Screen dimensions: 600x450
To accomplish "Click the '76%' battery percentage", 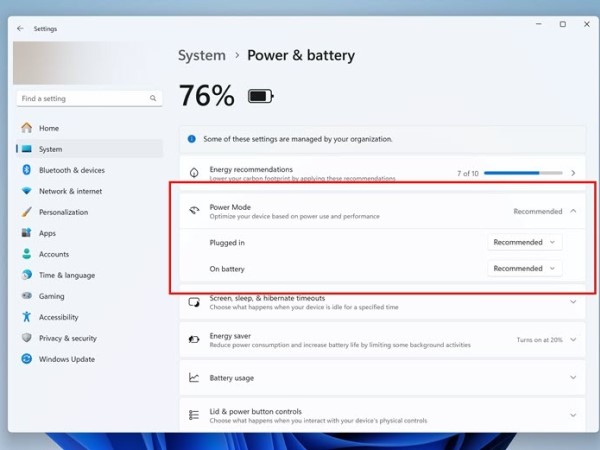I will point(207,96).
